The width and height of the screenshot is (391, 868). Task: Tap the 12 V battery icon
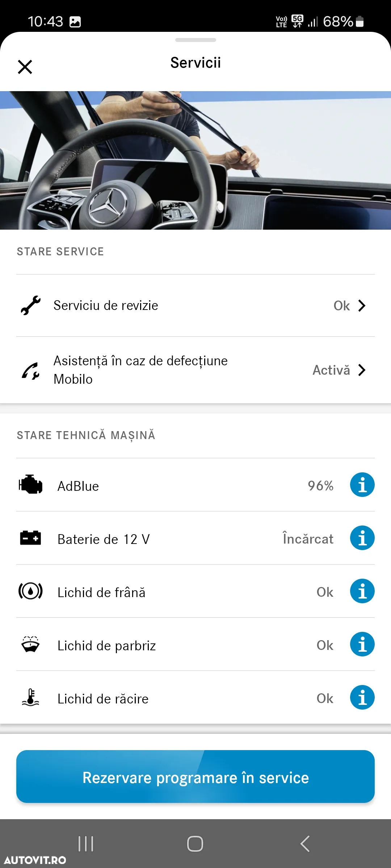30,538
